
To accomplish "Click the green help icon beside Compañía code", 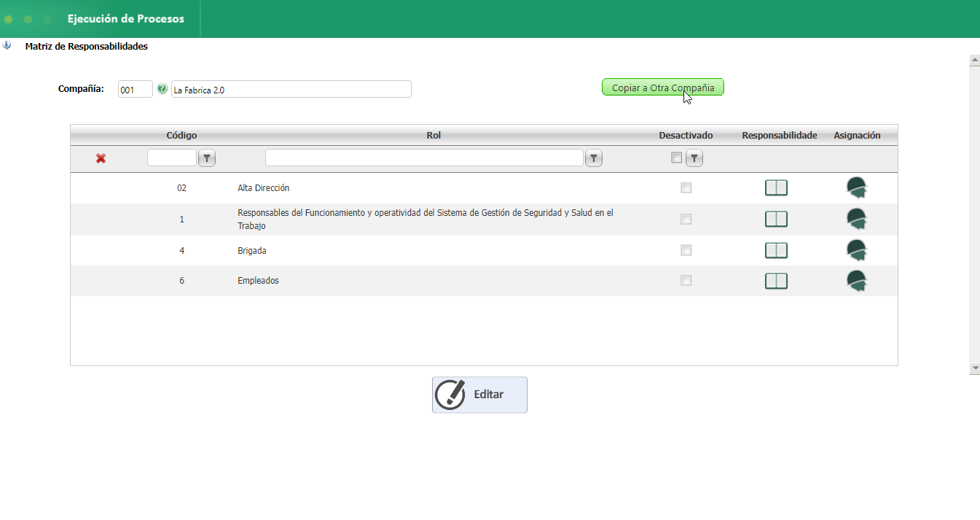I will coord(162,88).
